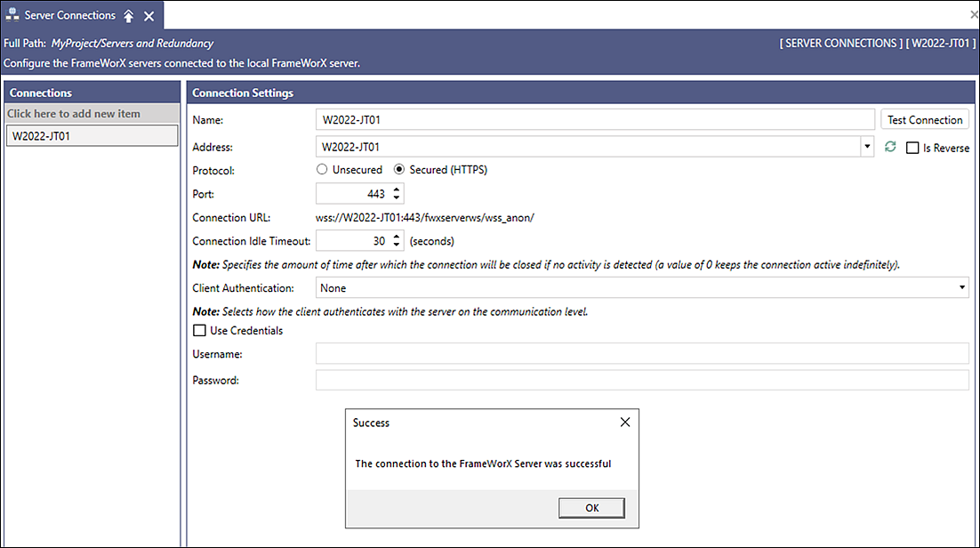Click OK in the Success dialog
980x548 pixels.
pyautogui.click(x=592, y=508)
